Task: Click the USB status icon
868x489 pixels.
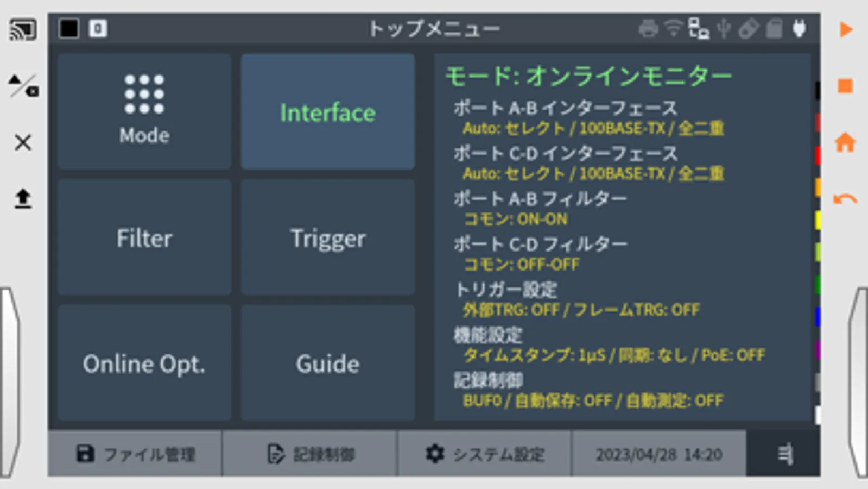Action: (724, 28)
